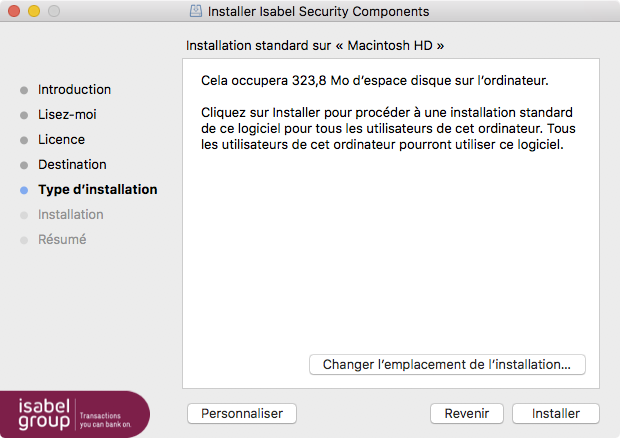Select the Introduction step

pos(74,90)
